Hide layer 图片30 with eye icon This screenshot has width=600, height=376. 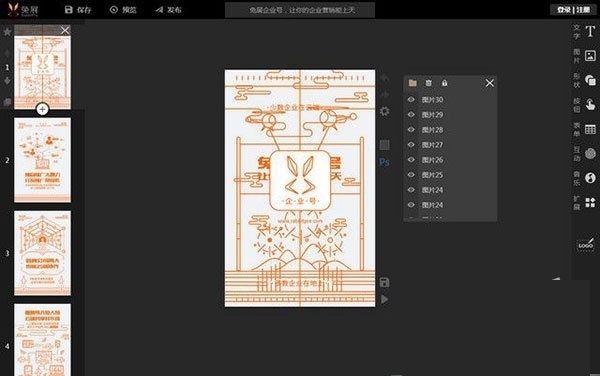tap(411, 99)
